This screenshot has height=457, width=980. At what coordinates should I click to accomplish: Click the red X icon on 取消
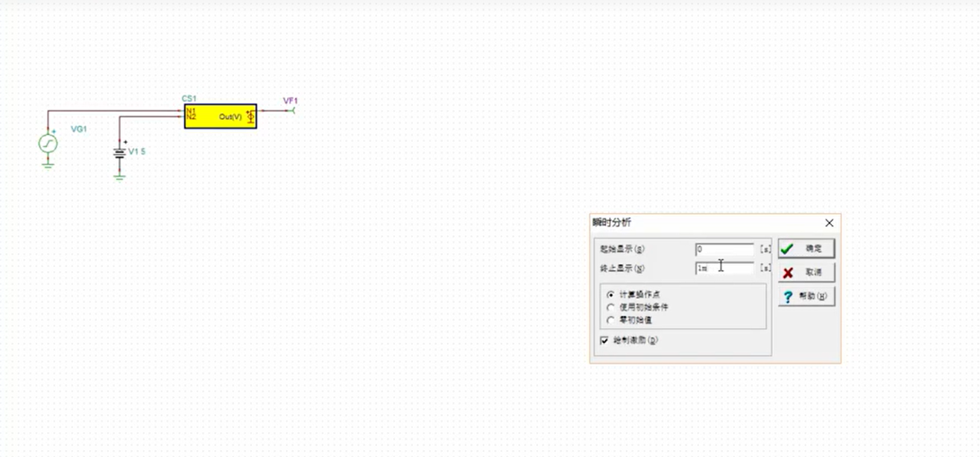click(788, 272)
